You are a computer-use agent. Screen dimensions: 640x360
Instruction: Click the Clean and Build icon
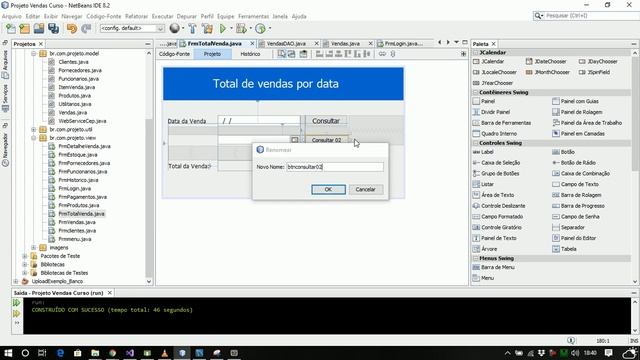pos(207,28)
